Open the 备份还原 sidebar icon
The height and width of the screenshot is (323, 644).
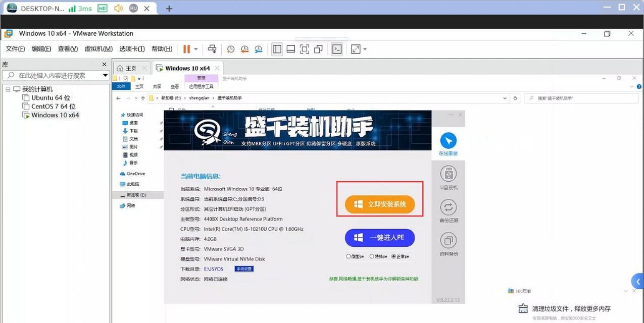448,211
